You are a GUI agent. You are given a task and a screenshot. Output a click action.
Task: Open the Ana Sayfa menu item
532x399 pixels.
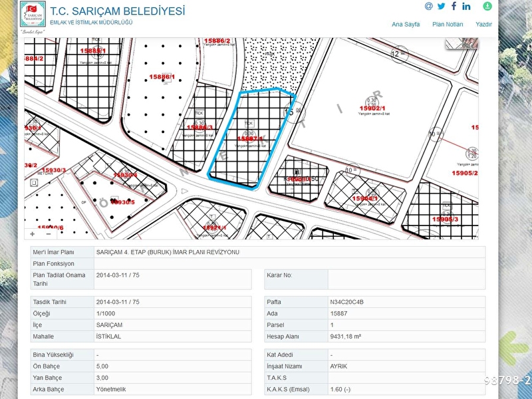[406, 24]
